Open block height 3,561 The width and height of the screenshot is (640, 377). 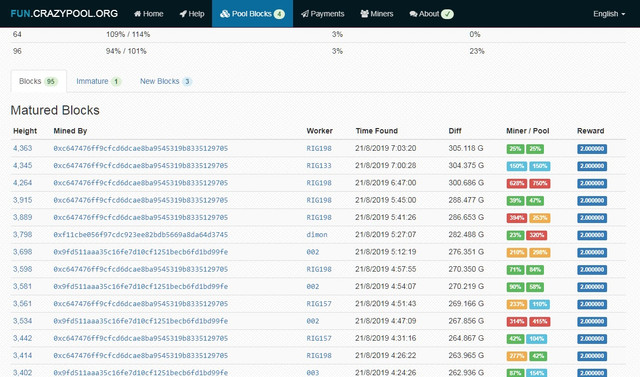tap(22, 304)
